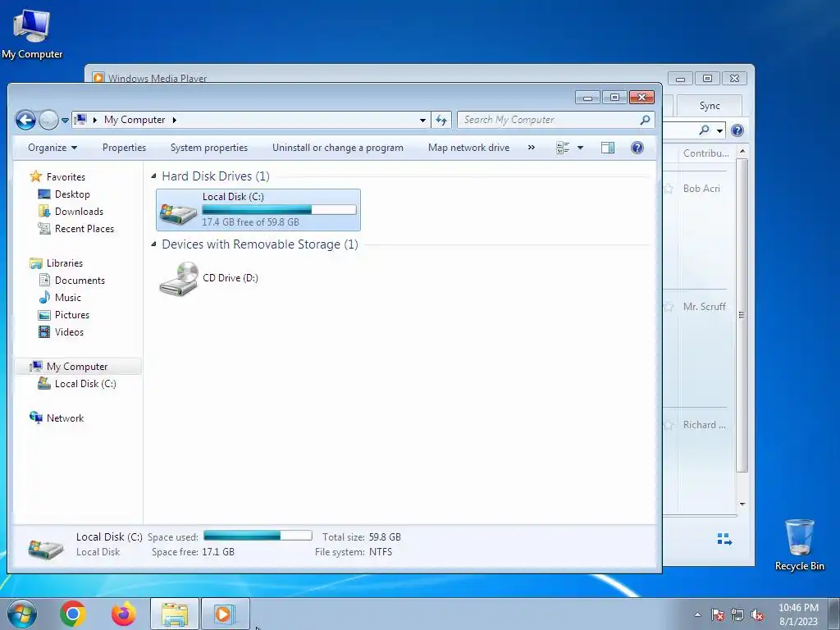This screenshot has height=630, width=840.
Task: Toggle the preview pane
Action: pos(608,148)
